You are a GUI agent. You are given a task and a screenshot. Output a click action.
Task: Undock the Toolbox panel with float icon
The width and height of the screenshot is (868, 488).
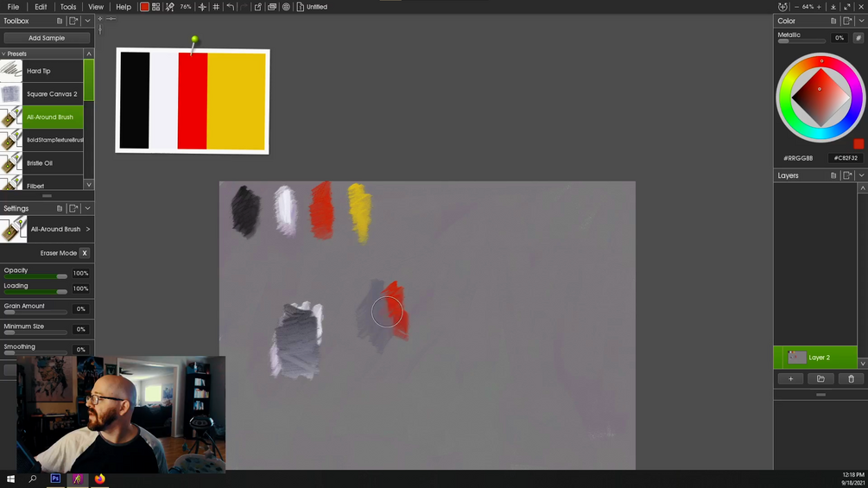tap(73, 21)
